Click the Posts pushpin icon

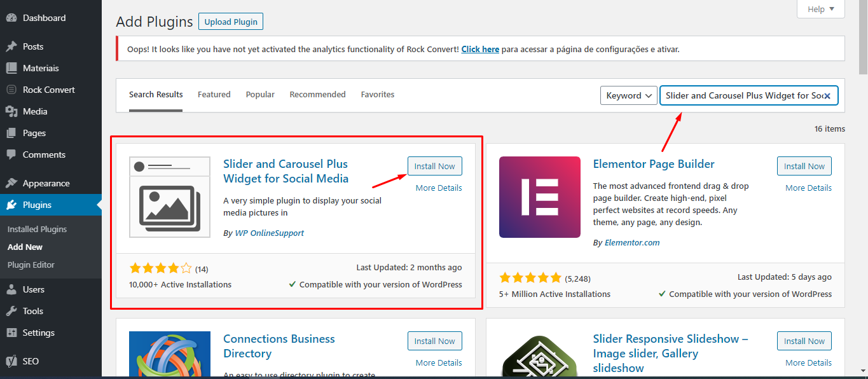[x=11, y=46]
